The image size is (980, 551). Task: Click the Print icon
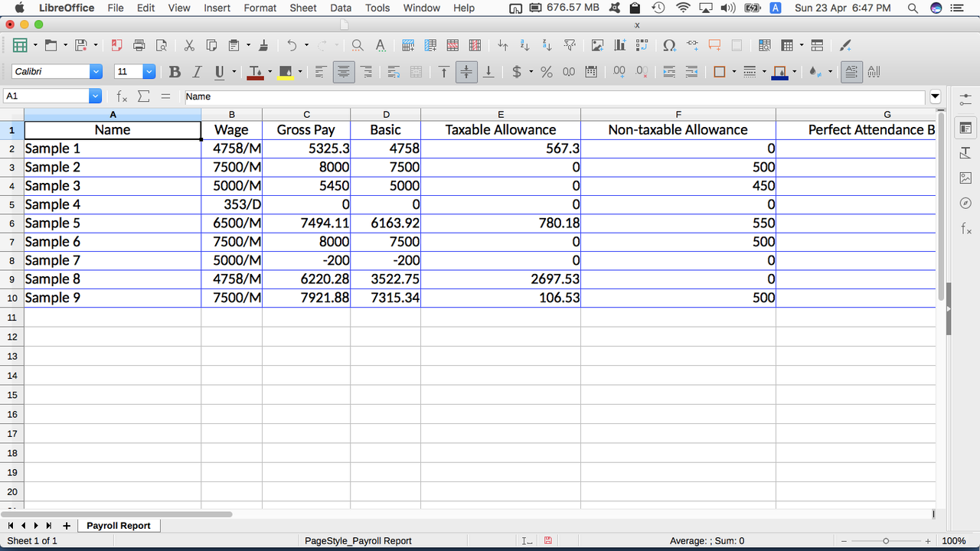(x=139, y=45)
